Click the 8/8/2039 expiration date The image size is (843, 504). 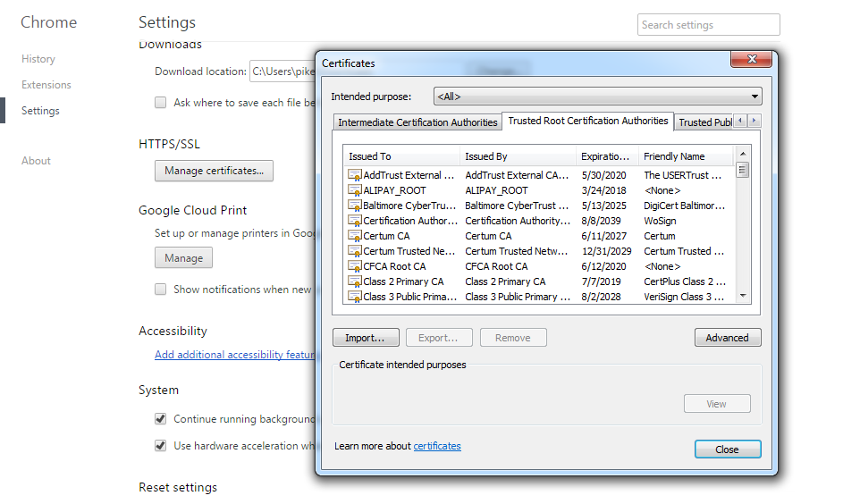pos(601,221)
